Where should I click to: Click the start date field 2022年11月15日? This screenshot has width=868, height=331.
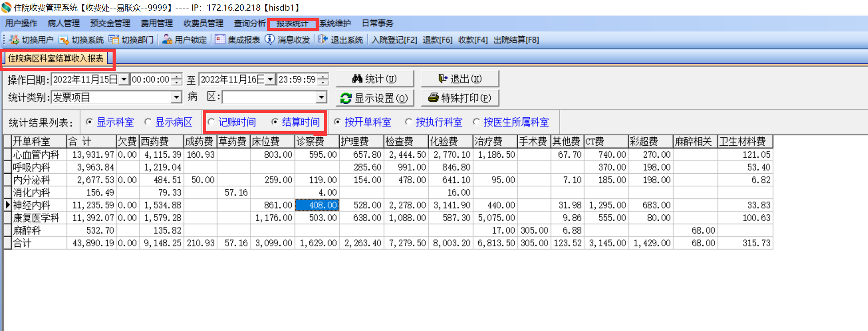[x=86, y=79]
